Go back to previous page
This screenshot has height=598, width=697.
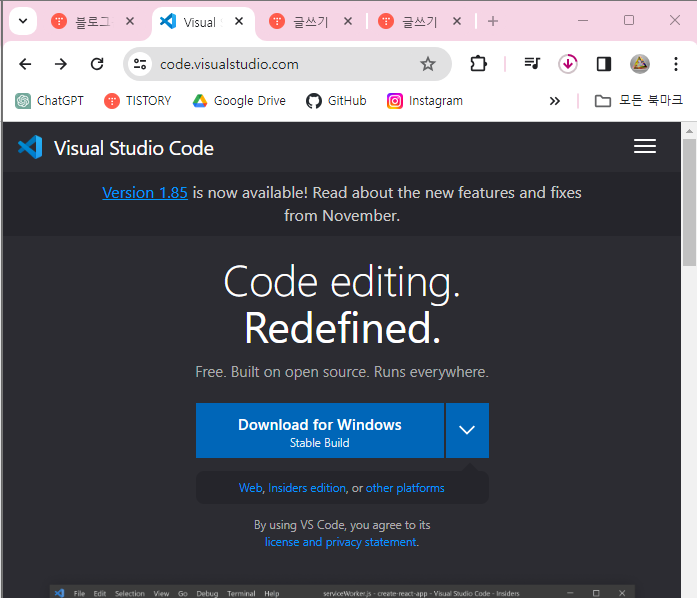(x=25, y=64)
